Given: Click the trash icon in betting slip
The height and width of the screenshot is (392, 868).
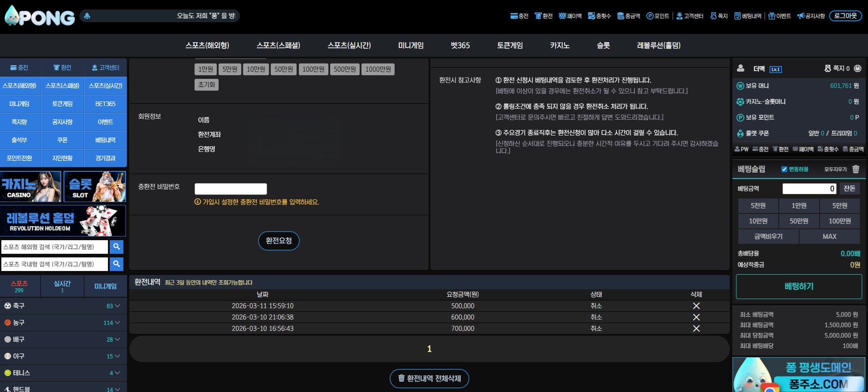Looking at the screenshot, I should pos(855,169).
